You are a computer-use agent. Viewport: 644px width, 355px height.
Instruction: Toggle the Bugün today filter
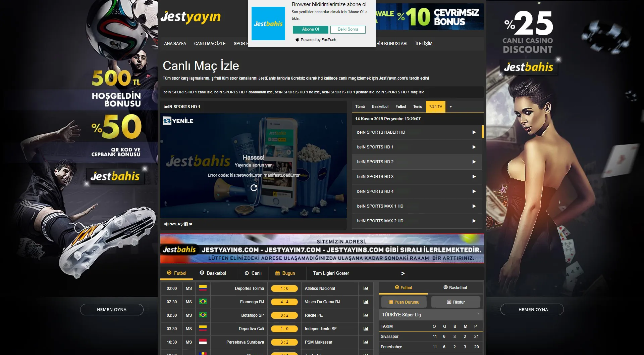(285, 273)
